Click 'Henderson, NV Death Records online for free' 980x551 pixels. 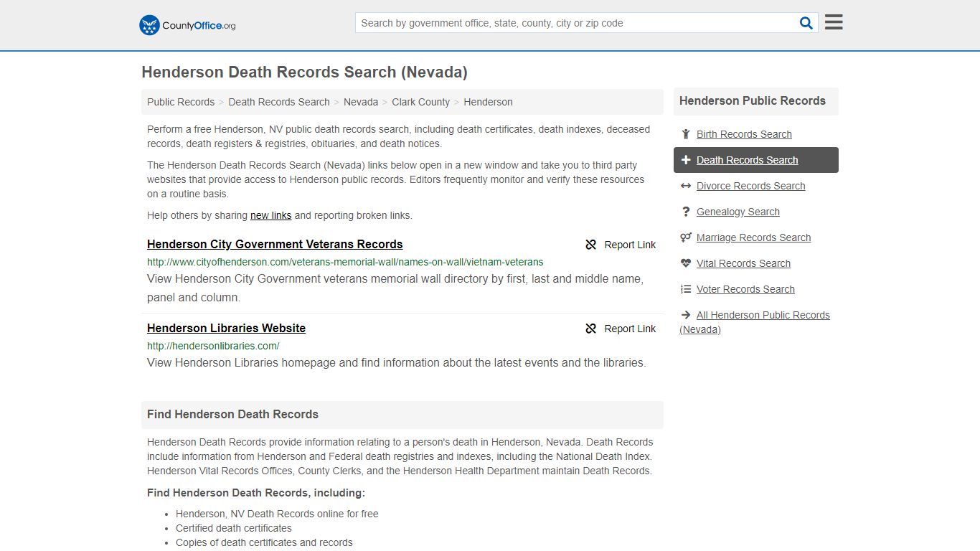pos(277,514)
